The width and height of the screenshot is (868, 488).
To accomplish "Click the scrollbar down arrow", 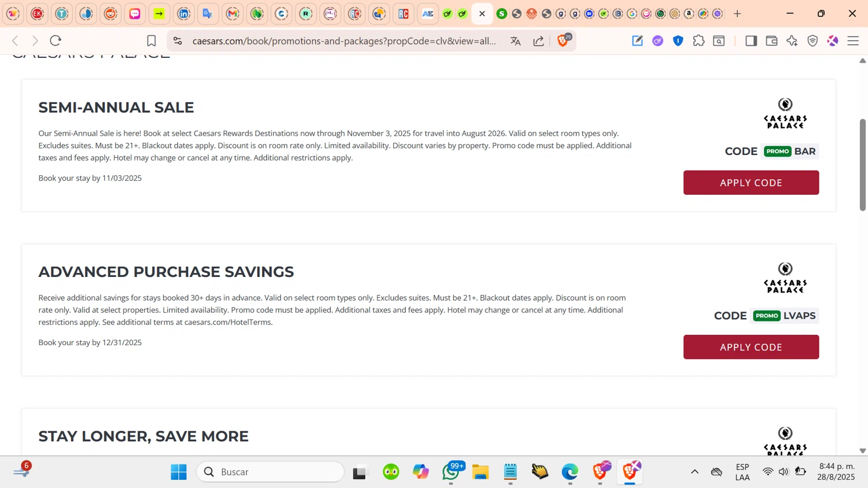I will click(x=862, y=450).
